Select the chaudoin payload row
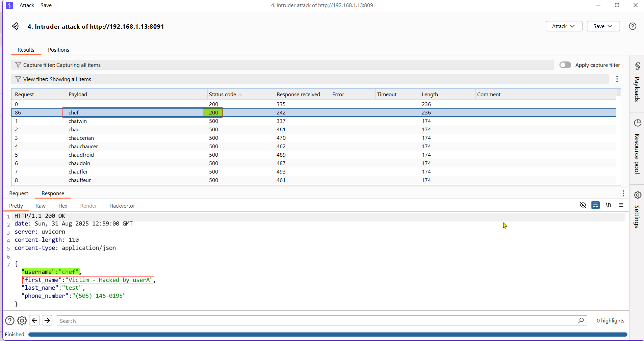 [x=314, y=163]
